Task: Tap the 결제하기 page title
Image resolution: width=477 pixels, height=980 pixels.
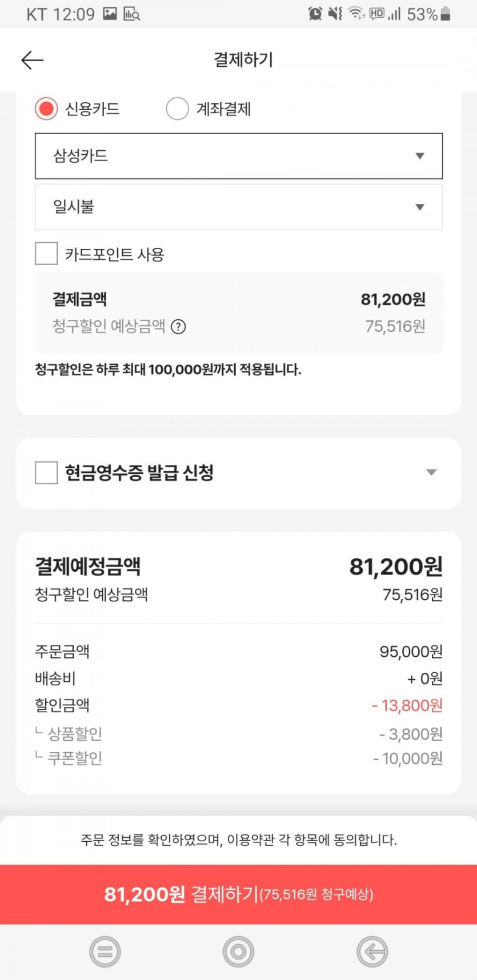Action: point(243,59)
